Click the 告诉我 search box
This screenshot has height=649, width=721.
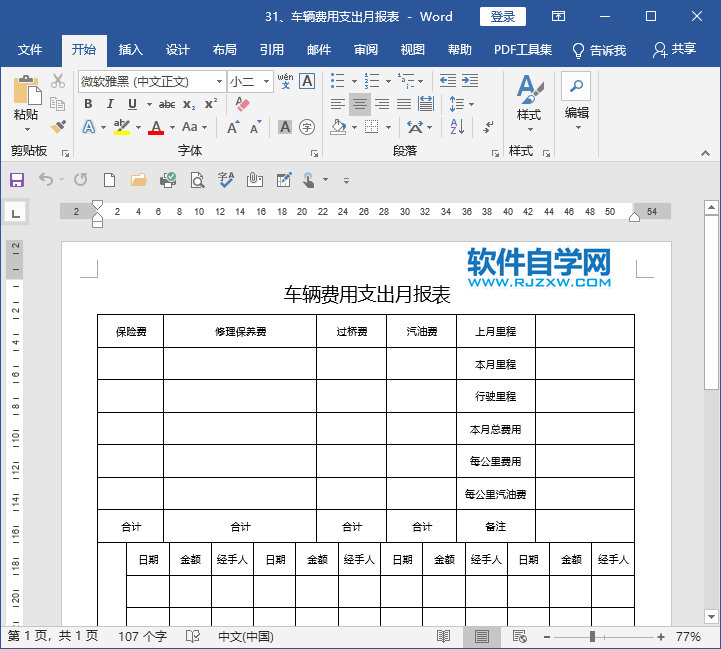[599, 50]
